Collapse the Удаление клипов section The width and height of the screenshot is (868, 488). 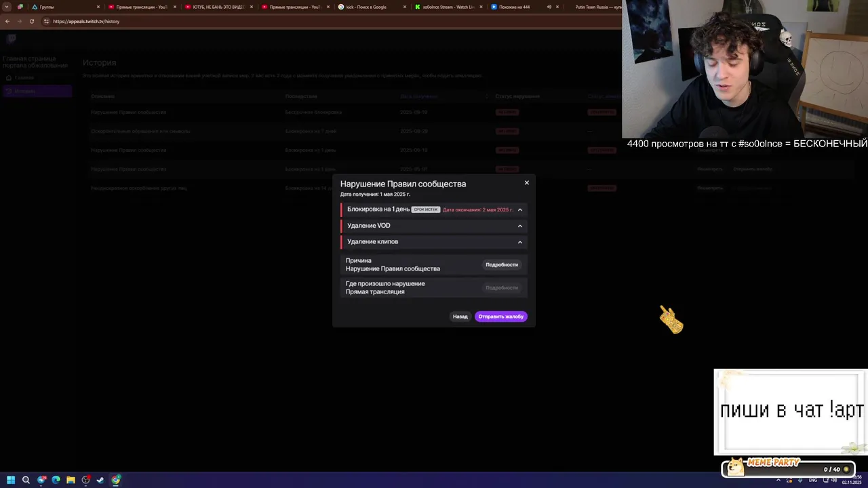coord(520,242)
